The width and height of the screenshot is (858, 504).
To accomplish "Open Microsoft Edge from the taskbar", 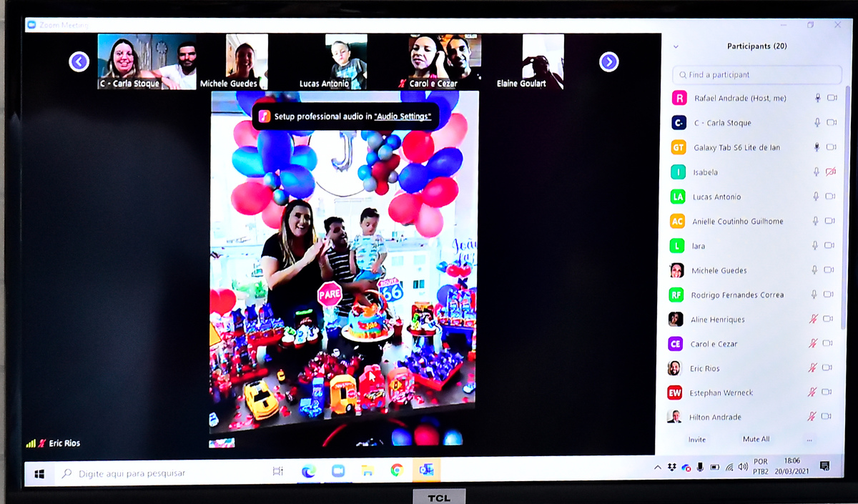I will 309,470.
